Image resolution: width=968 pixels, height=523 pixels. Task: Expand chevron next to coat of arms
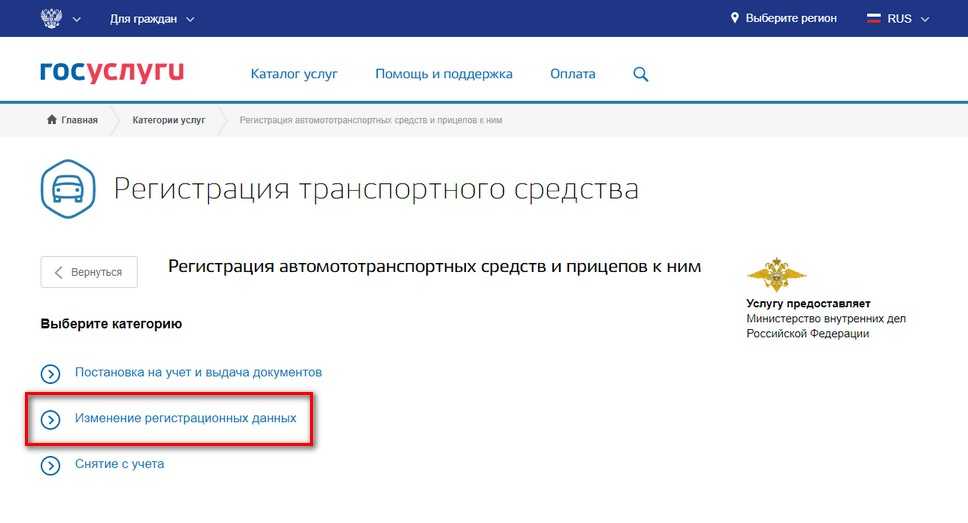[77, 19]
